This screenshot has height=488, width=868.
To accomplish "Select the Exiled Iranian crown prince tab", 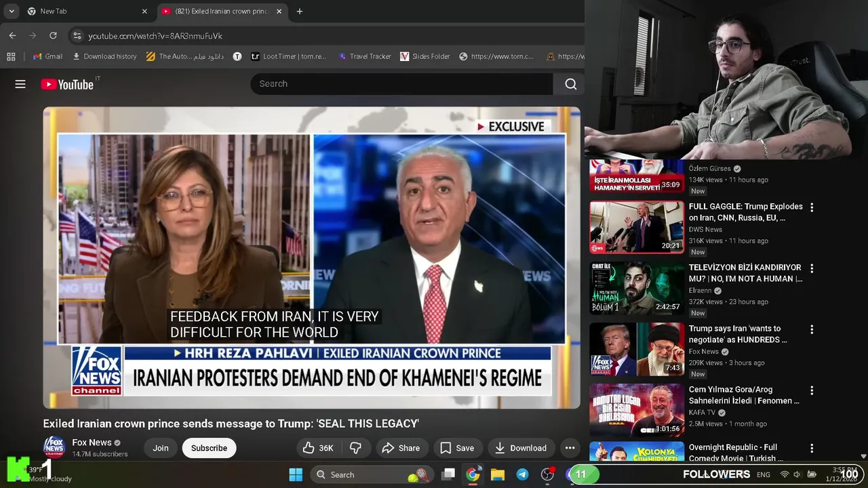I will [222, 12].
